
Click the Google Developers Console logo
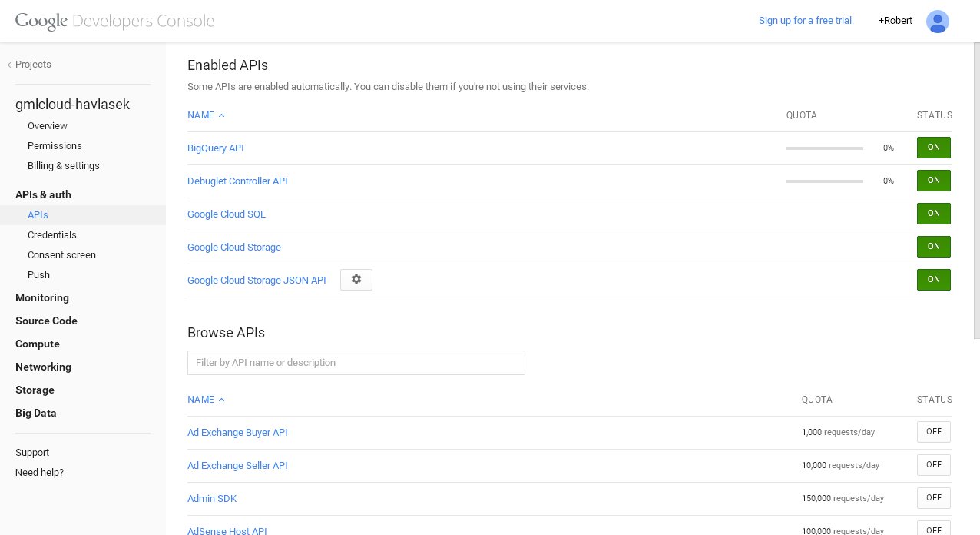tap(114, 21)
